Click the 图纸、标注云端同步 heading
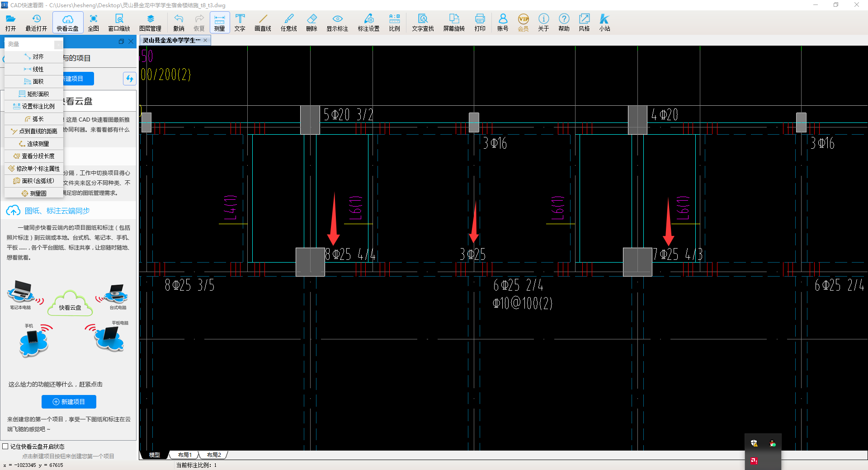The image size is (868, 470). click(57, 211)
